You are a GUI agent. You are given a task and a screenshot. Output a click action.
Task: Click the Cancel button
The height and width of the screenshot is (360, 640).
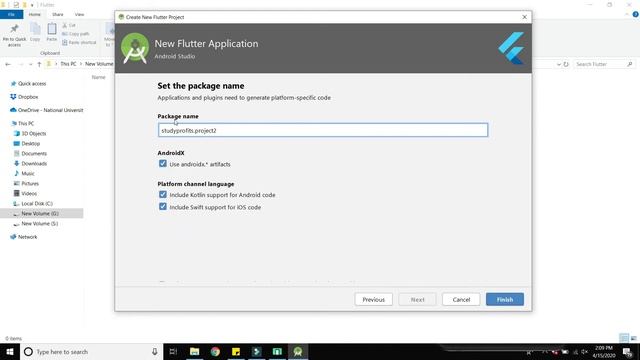(461, 299)
